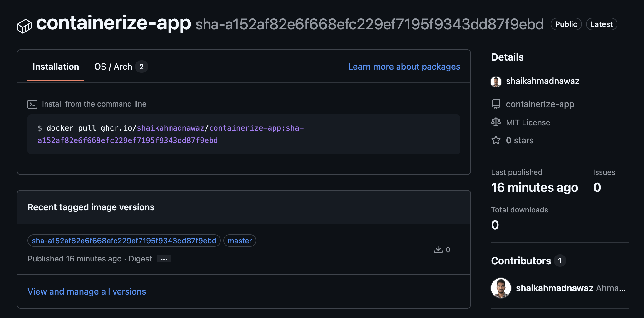
Task: Click the terminal icon next to install instructions
Action: coord(33,104)
